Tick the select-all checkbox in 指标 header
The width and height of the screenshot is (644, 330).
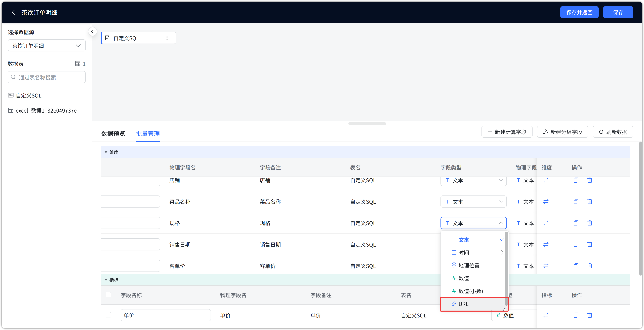pyautogui.click(x=108, y=295)
